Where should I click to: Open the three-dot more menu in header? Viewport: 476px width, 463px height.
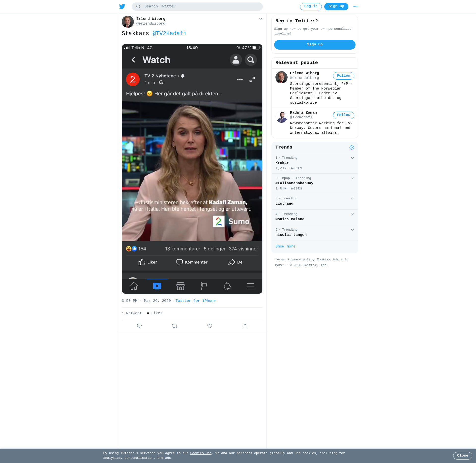point(356,7)
